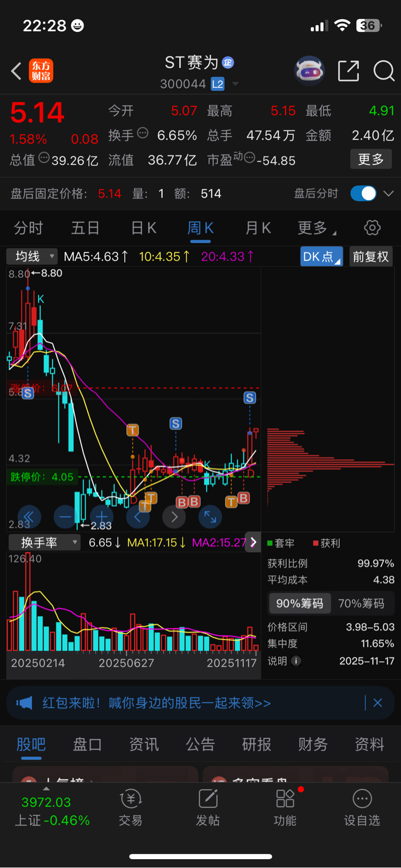
Task: Tap the info icon beside 市盈
Action: [x=250, y=157]
